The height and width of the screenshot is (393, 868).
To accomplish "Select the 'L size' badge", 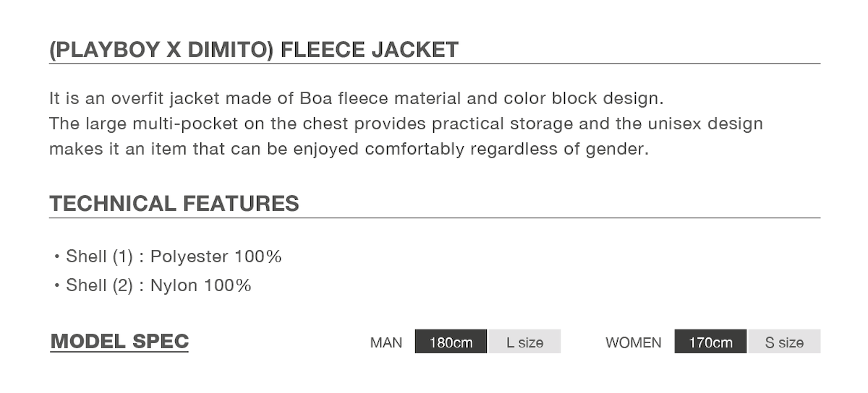I will tap(524, 342).
